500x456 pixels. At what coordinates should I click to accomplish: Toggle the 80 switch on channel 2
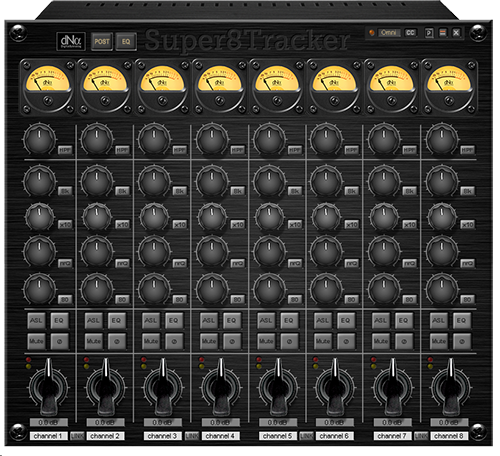(122, 300)
